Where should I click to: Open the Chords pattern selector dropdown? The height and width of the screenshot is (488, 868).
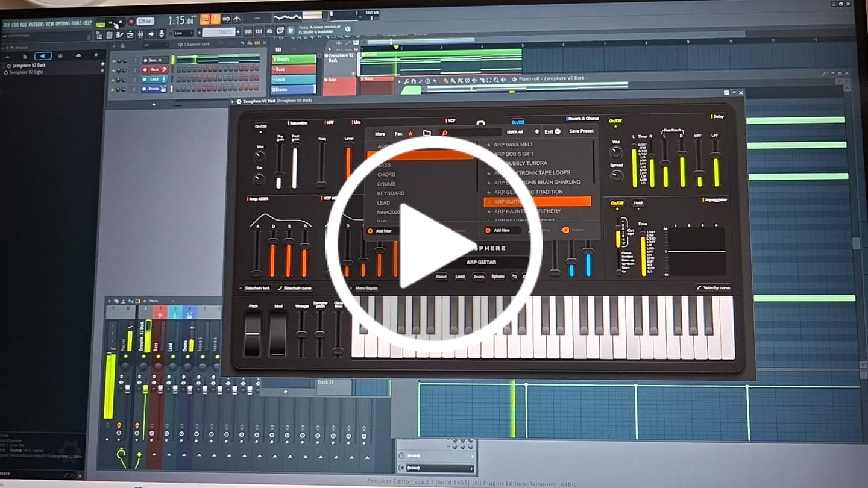(x=219, y=32)
